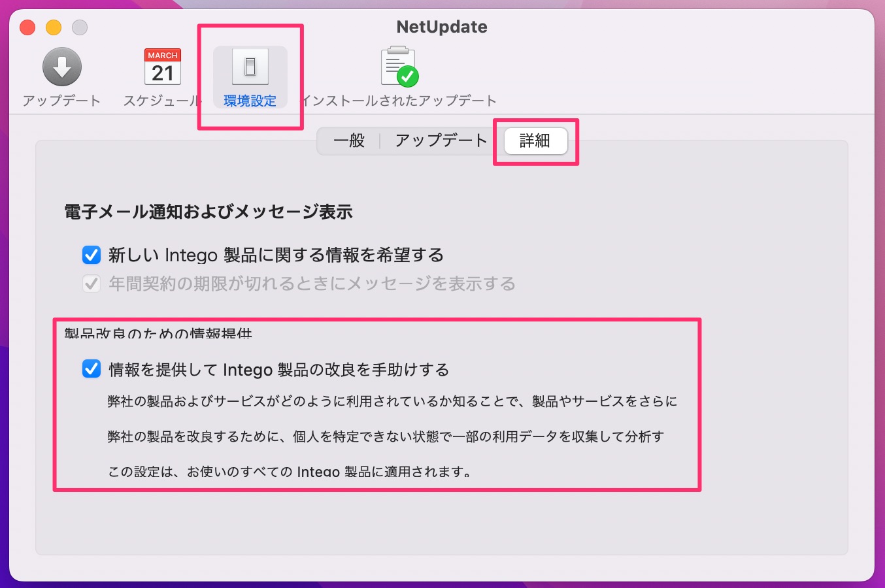Click text line 弊社の製品を改良するために
This screenshot has height=588, width=885.
pos(386,436)
